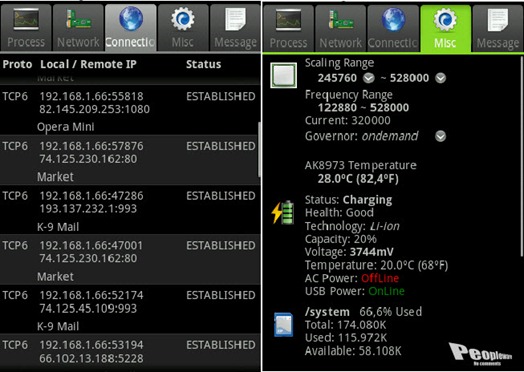Image resolution: width=524 pixels, height=372 pixels.
Task: Select Connection tab in left screen
Action: [x=130, y=28]
